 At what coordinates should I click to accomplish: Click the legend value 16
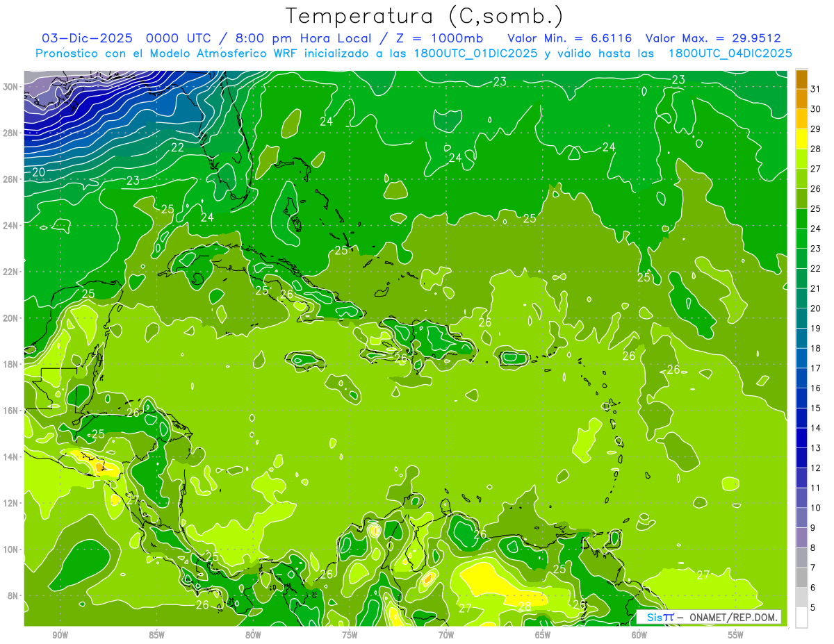tap(816, 388)
